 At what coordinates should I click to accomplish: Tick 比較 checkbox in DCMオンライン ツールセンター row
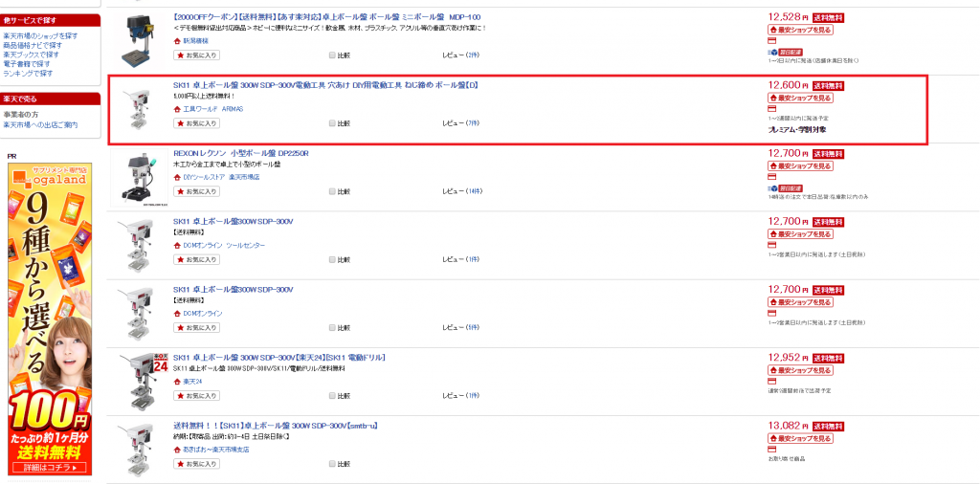[332, 259]
